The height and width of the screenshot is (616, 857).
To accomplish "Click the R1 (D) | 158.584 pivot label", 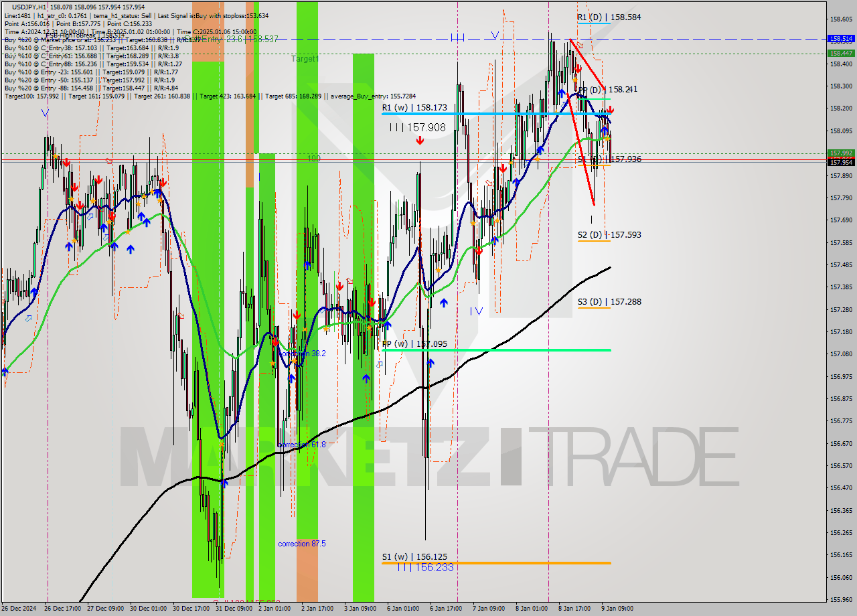I will pos(609,17).
